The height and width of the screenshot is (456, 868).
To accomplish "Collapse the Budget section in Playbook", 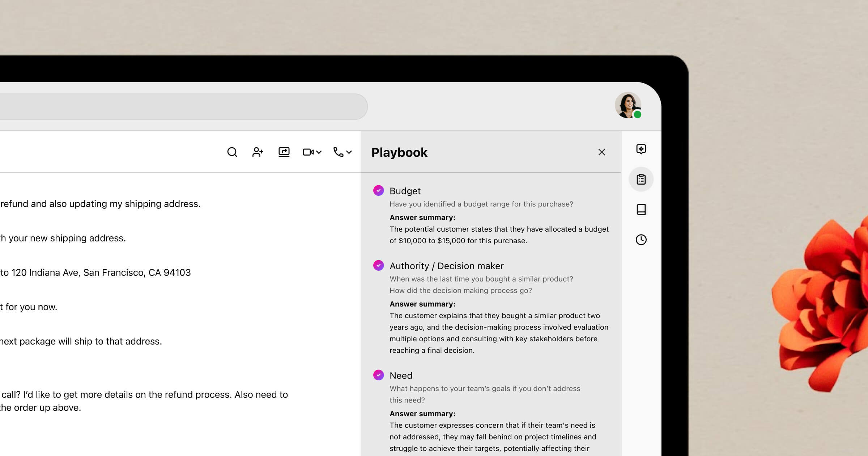I will point(405,191).
